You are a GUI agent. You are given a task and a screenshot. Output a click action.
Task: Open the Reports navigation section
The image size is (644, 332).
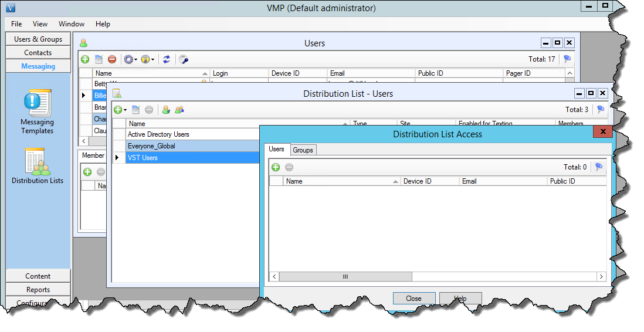tap(38, 290)
